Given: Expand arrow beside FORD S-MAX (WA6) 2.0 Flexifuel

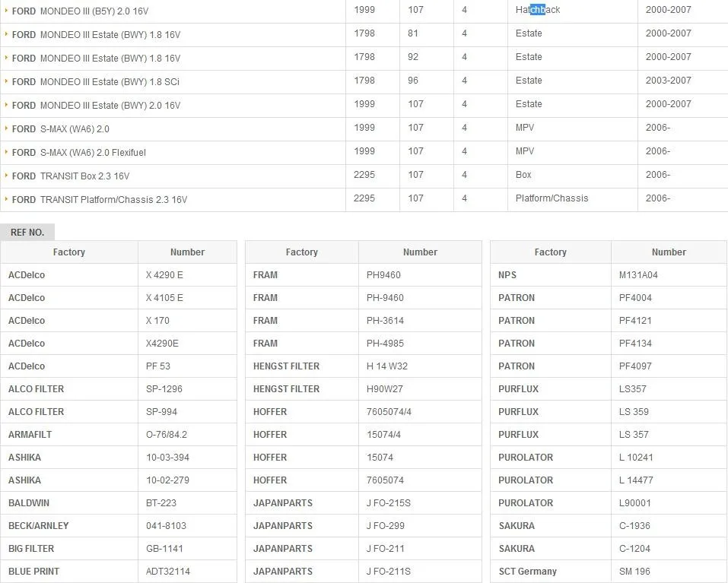Looking at the screenshot, I should (x=6, y=152).
